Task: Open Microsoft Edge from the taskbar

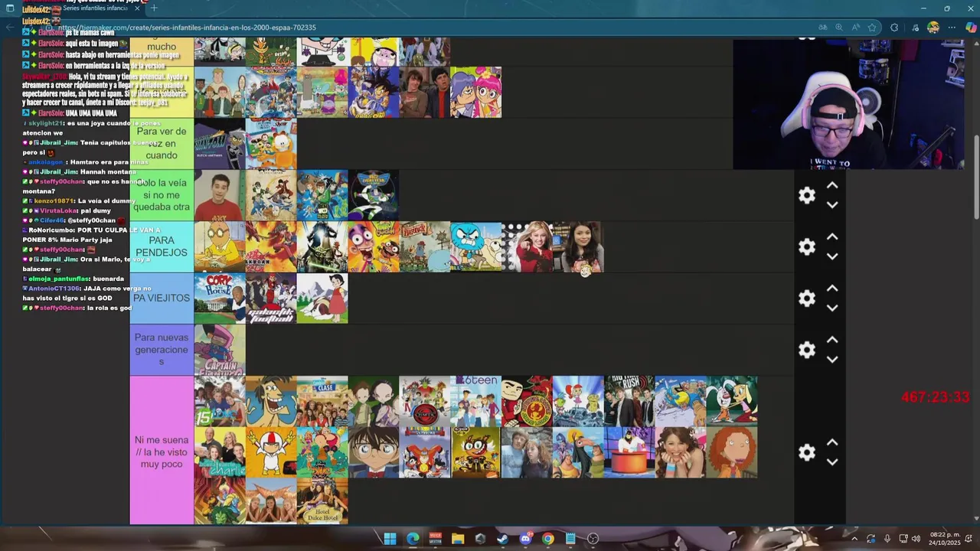Action: pyautogui.click(x=413, y=539)
